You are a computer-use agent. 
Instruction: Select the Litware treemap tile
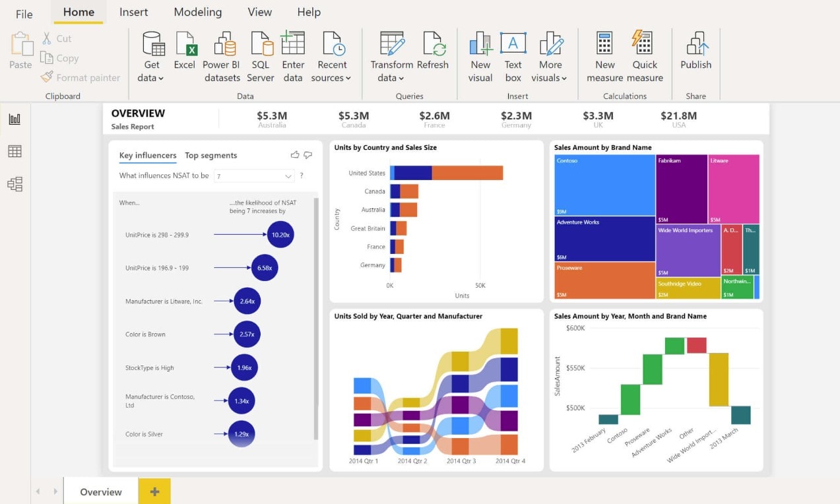734,189
